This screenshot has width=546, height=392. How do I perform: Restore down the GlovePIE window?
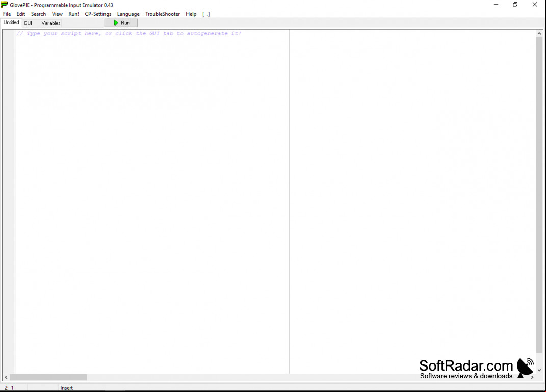click(515, 5)
